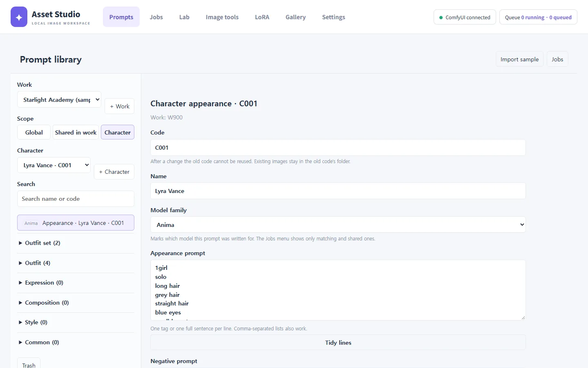
Task: Click the 'Prompt library' page title
Action: click(51, 59)
